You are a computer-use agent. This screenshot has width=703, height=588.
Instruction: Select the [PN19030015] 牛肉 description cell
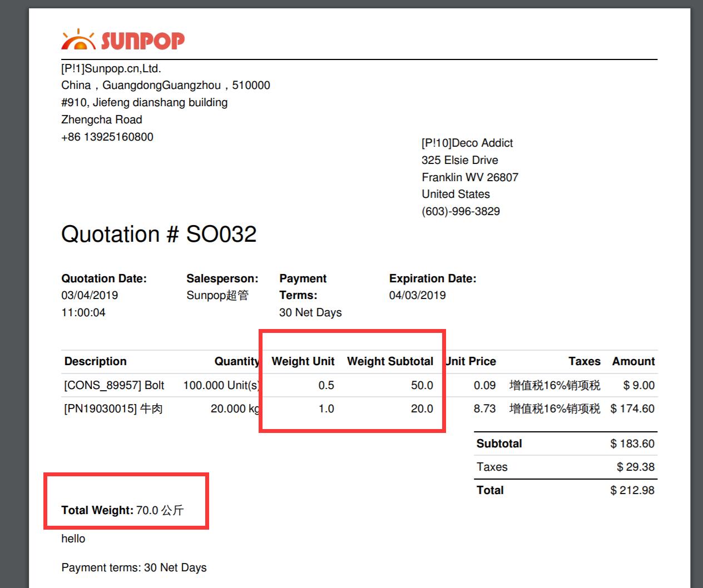click(x=113, y=408)
